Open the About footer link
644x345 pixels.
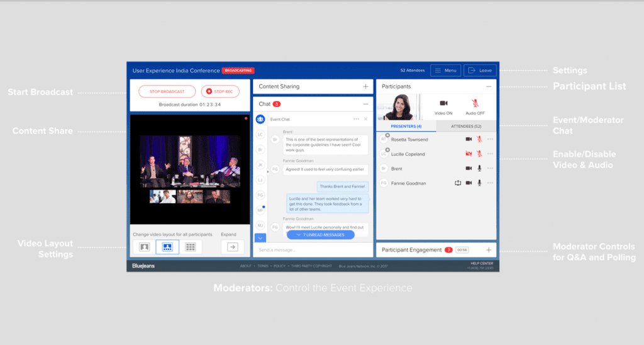coord(246,266)
